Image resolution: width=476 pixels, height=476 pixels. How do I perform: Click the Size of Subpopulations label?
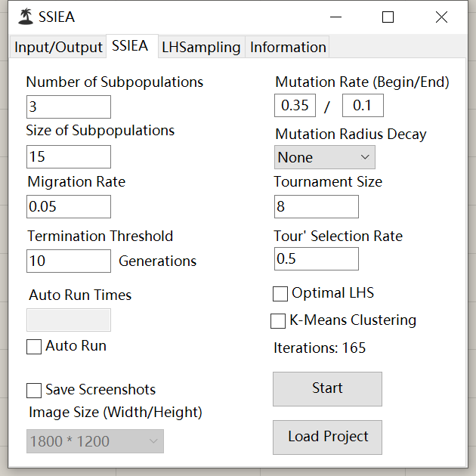click(x=100, y=131)
